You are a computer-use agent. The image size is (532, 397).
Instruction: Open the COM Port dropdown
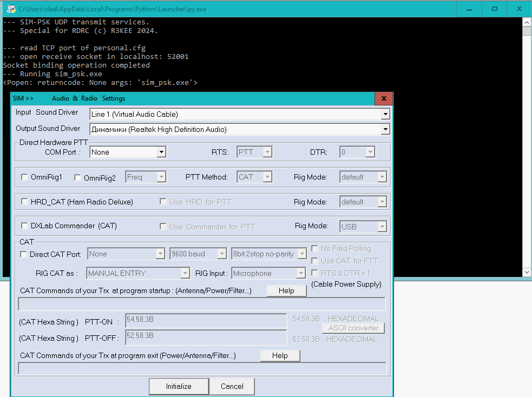click(161, 153)
